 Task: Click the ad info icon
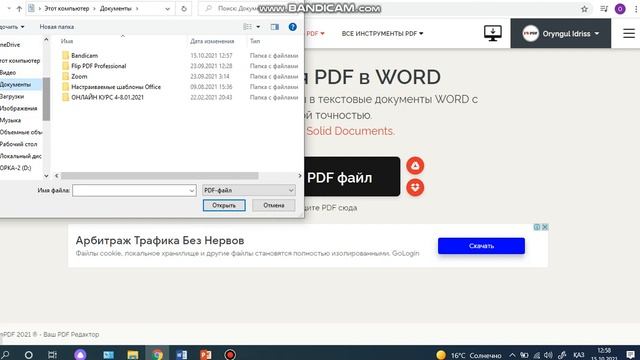537,227
